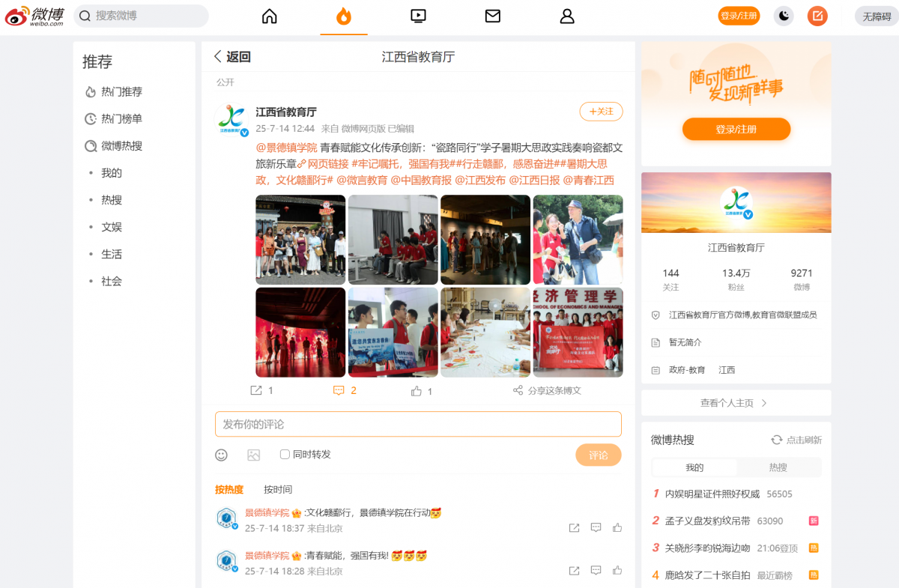Image resolution: width=899 pixels, height=588 pixels.
Task: Toggle dark mode moon icon
Action: point(784,16)
